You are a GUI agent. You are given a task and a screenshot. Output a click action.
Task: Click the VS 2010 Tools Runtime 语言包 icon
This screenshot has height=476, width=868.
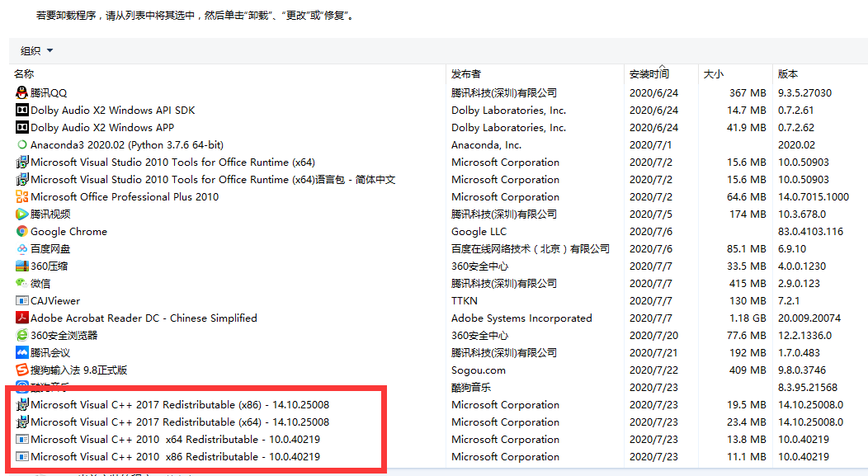[x=22, y=179]
